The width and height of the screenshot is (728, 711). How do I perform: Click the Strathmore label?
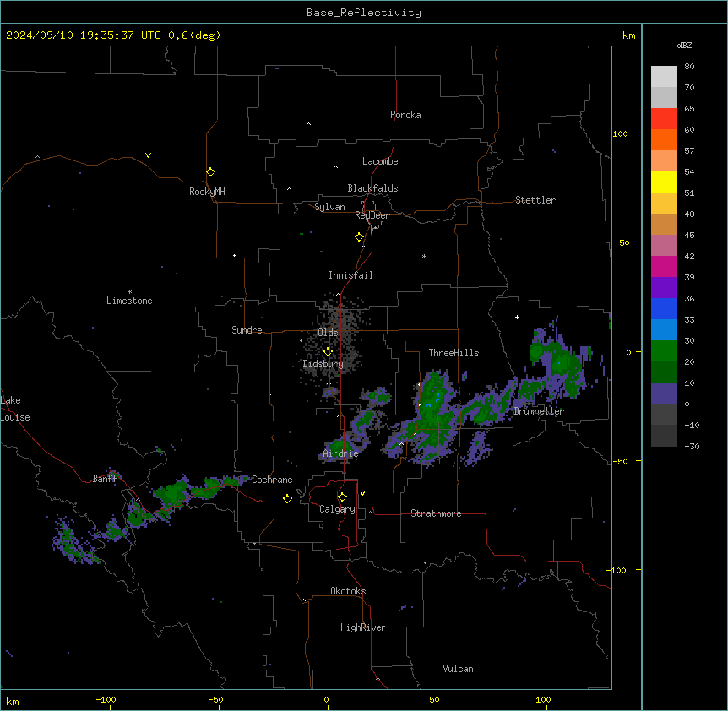click(436, 513)
